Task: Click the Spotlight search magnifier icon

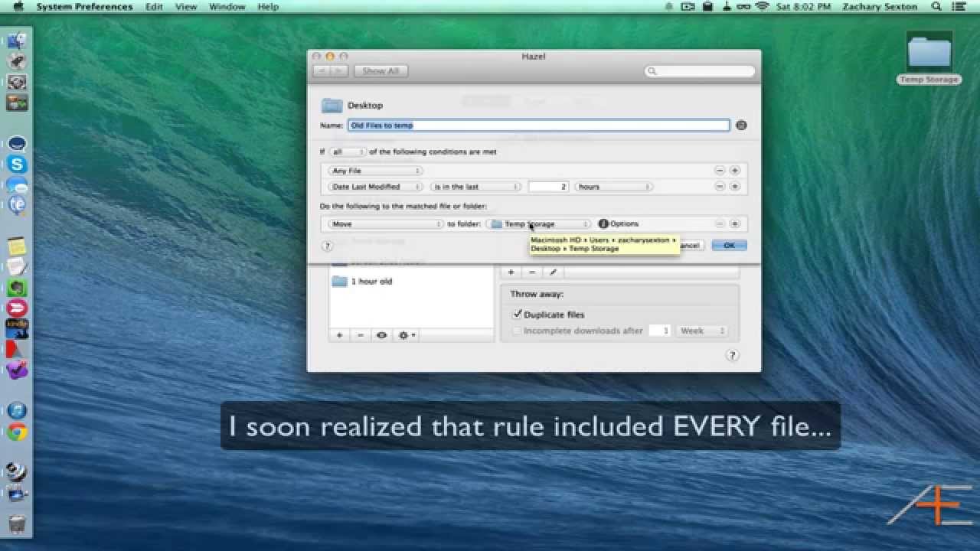Action: pos(936,7)
